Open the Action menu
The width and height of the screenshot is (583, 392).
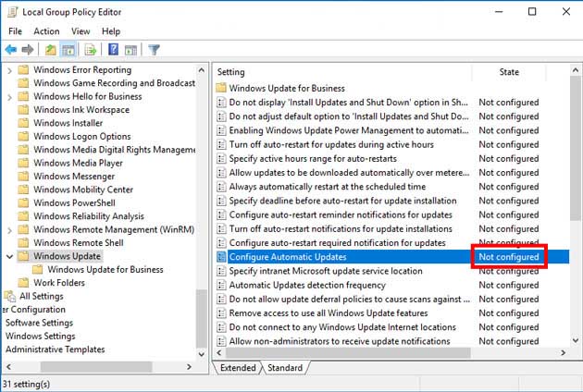(46, 31)
